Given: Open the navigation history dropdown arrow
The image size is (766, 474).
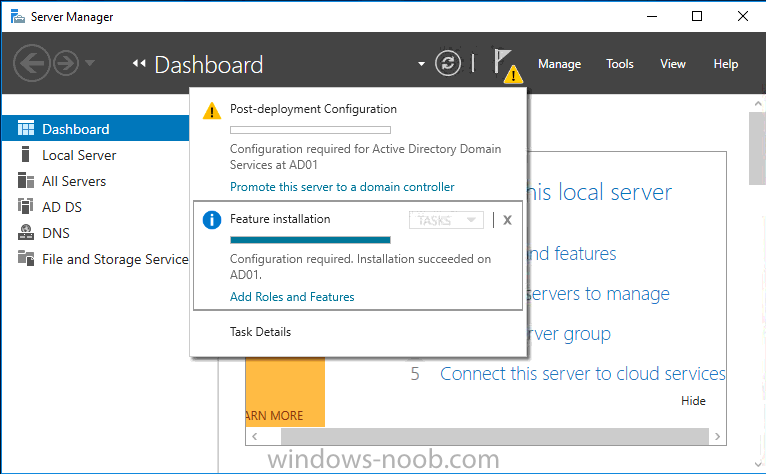Looking at the screenshot, I should click(90, 63).
